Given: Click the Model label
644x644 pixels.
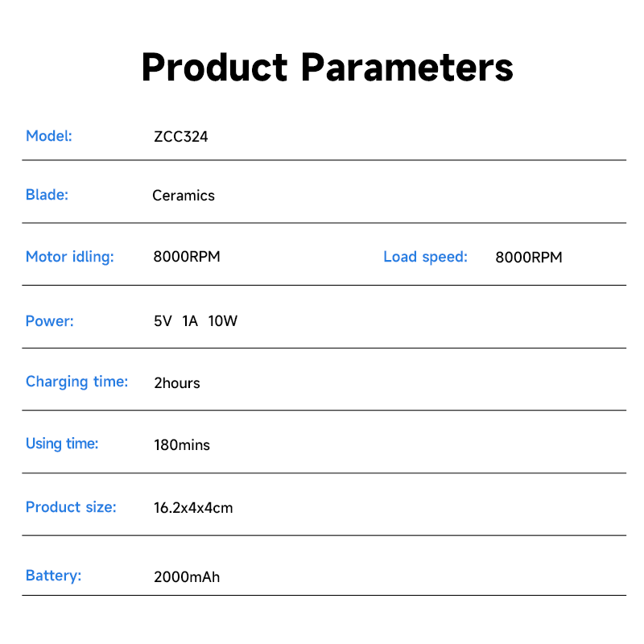Looking at the screenshot, I should [49, 136].
